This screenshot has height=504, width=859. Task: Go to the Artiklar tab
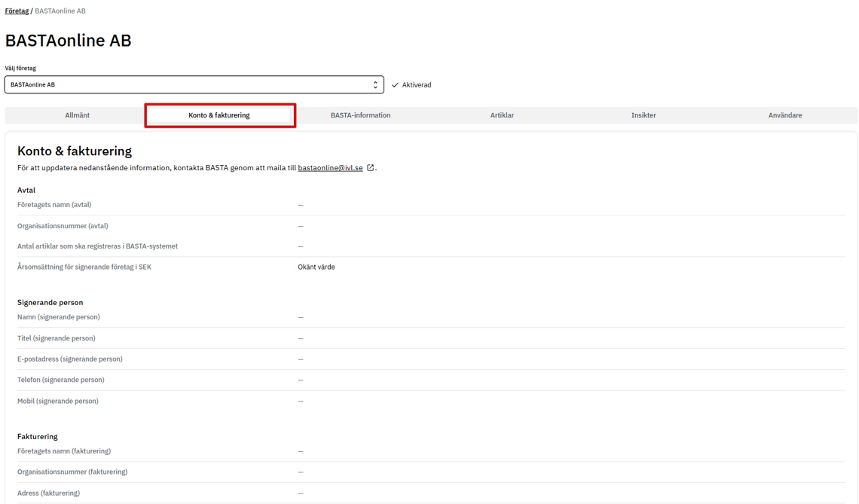point(502,115)
